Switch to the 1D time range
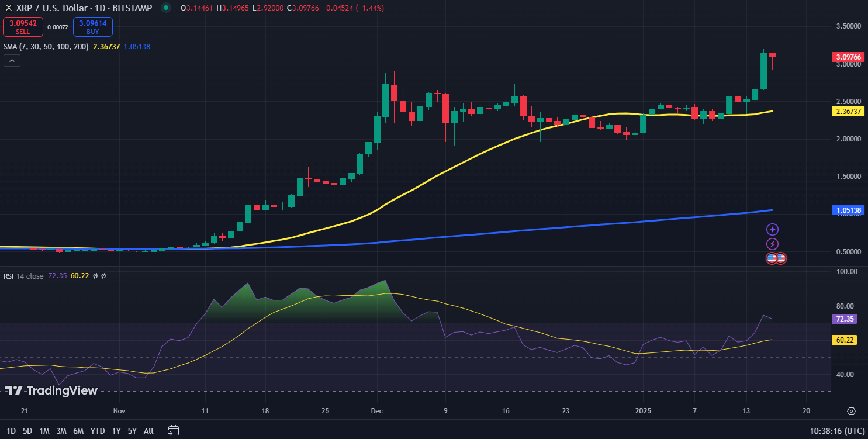Image resolution: width=868 pixels, height=439 pixels. click(11, 431)
